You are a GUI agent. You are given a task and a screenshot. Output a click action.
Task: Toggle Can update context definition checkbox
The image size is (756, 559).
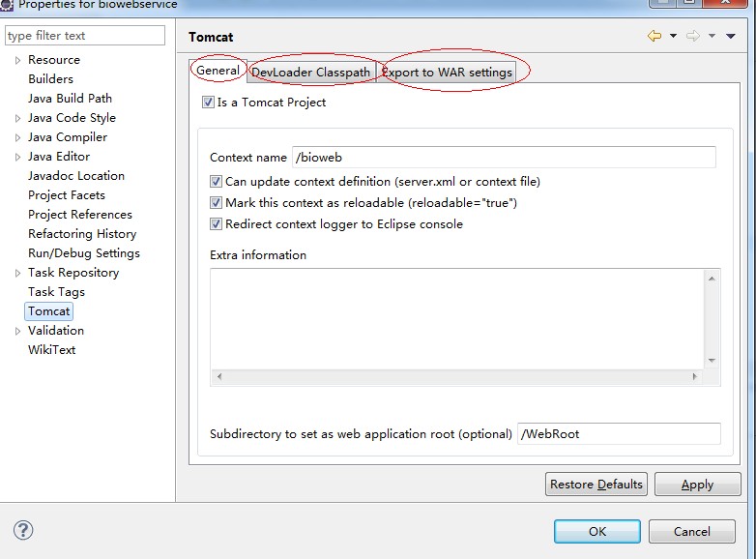pyautogui.click(x=216, y=182)
